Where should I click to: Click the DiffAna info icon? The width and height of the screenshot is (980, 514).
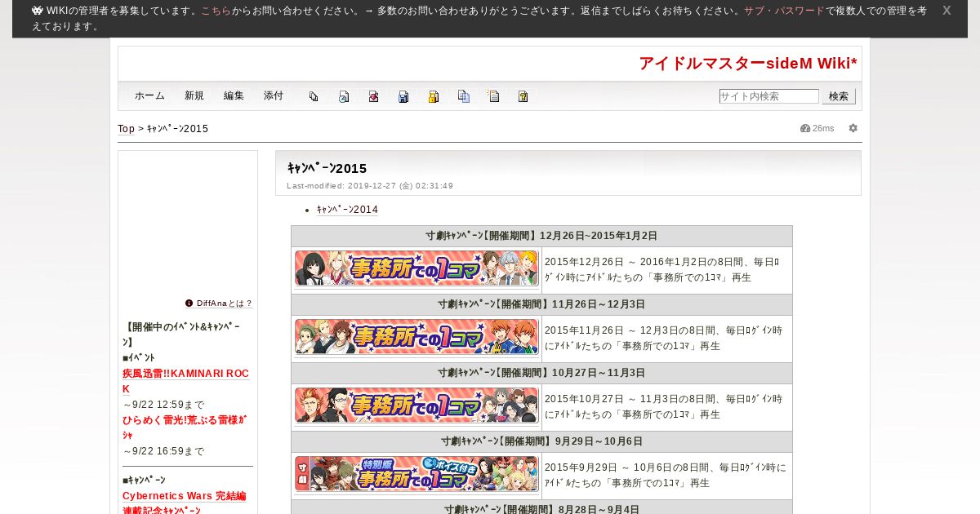[189, 303]
